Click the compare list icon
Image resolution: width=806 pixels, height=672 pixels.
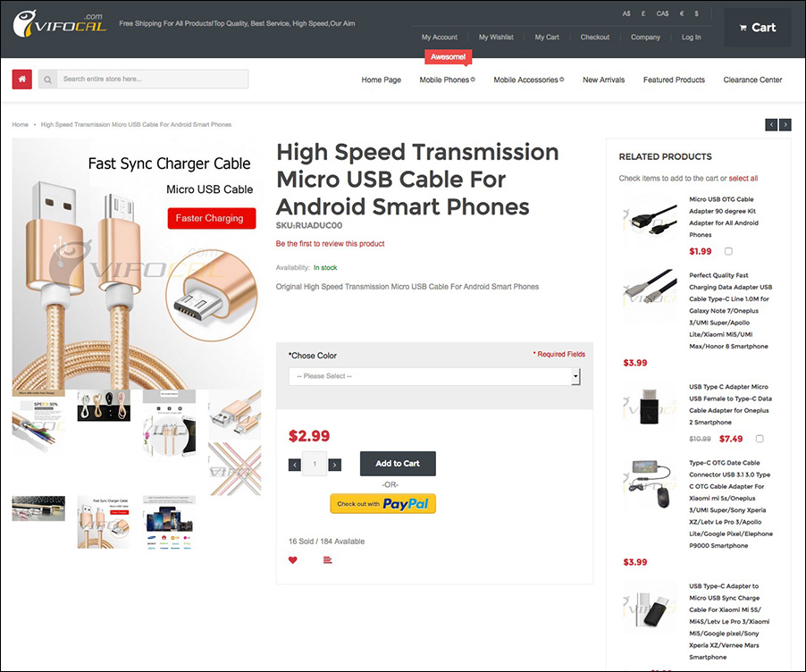[327, 560]
